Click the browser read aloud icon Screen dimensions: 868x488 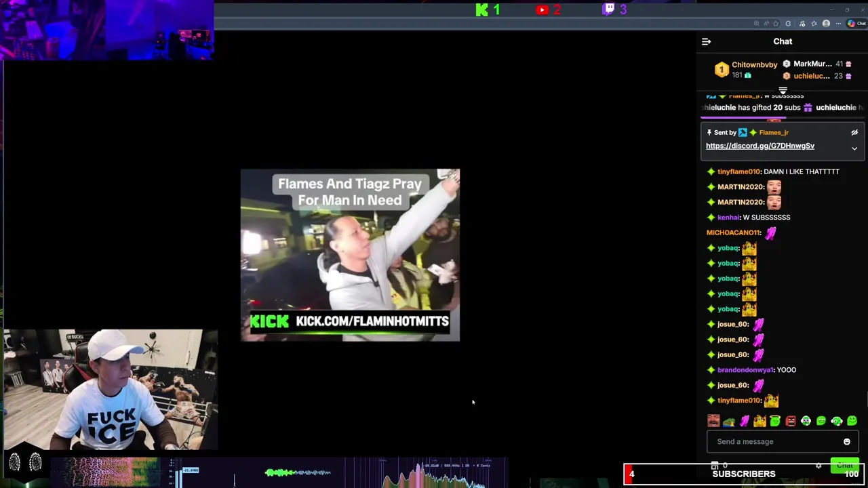tap(766, 24)
